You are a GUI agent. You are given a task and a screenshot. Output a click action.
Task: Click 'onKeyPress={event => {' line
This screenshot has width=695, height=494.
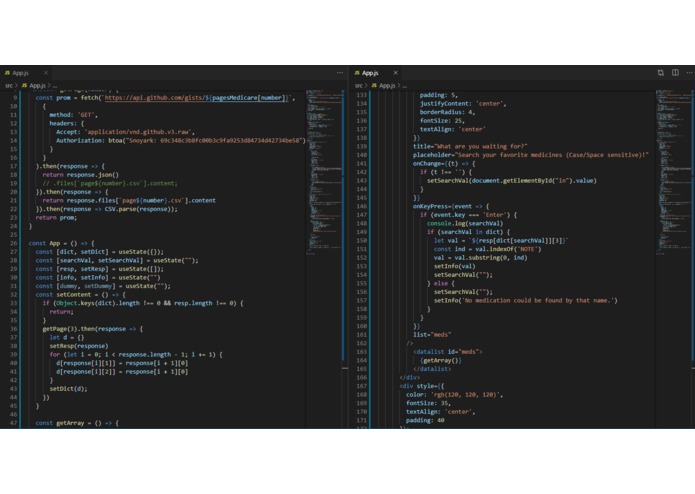[x=451, y=206]
